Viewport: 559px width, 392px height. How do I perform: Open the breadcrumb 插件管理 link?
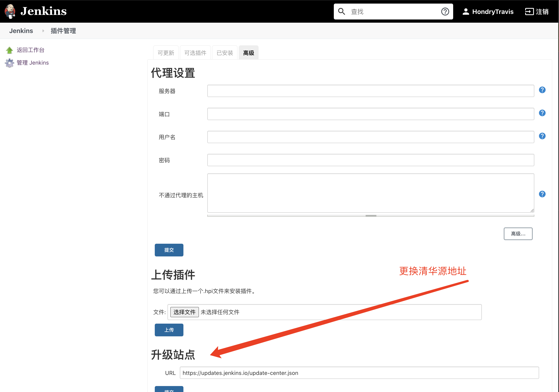[x=63, y=31]
